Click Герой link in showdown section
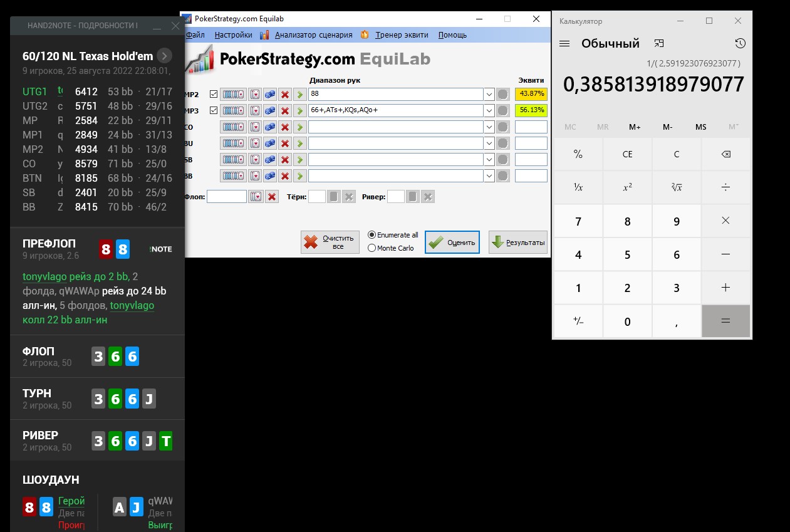This screenshot has width=790, height=532. click(71, 501)
